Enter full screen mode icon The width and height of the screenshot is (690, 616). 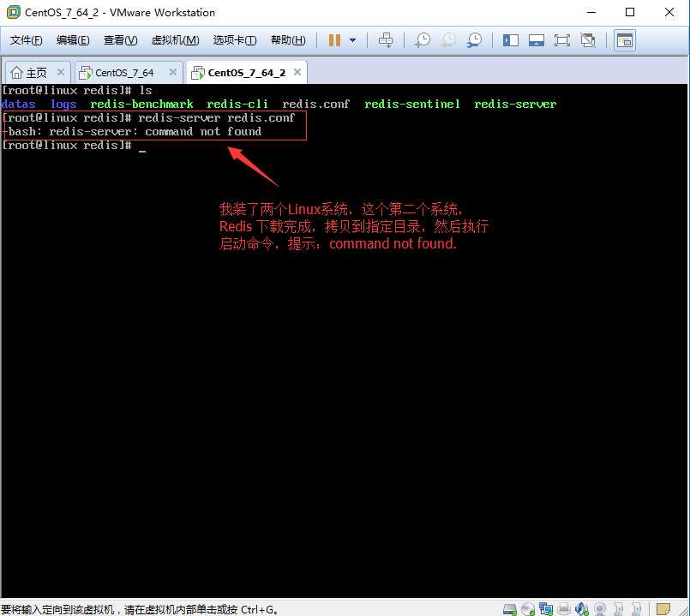coord(562,40)
